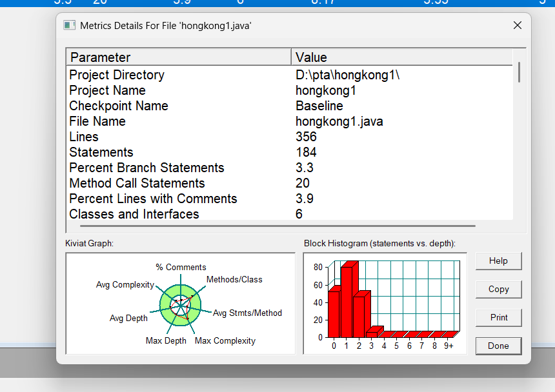
Task: Click the % Comments axis label
Action: tap(181, 267)
